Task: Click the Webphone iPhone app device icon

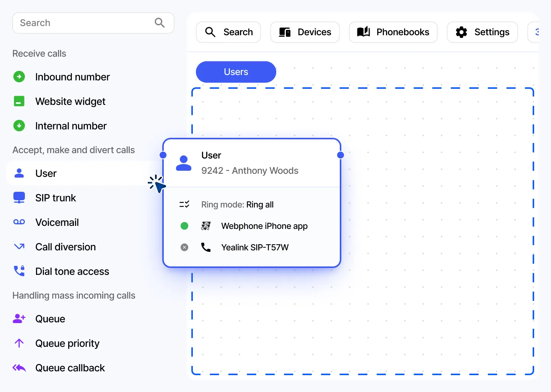Action: (206, 226)
